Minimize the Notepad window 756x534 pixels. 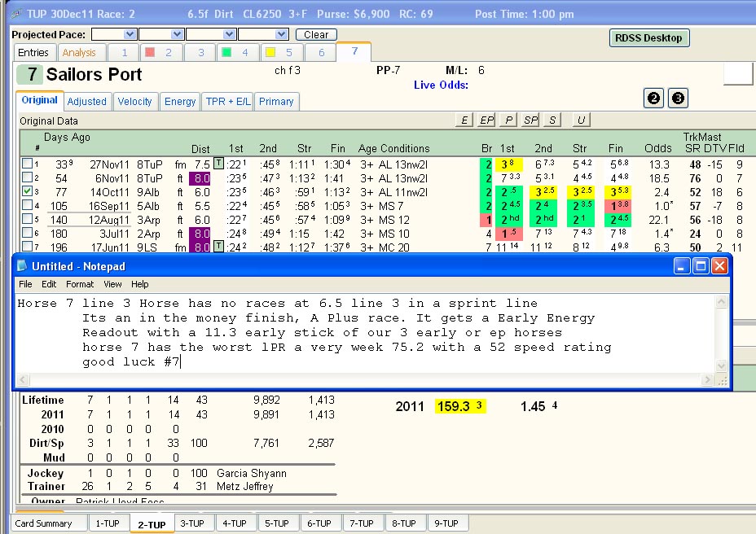pyautogui.click(x=682, y=265)
